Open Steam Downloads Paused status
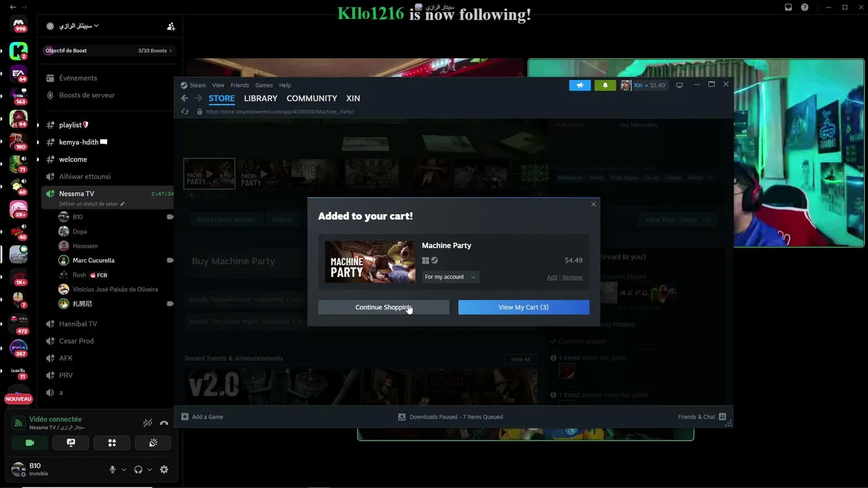 (450, 417)
